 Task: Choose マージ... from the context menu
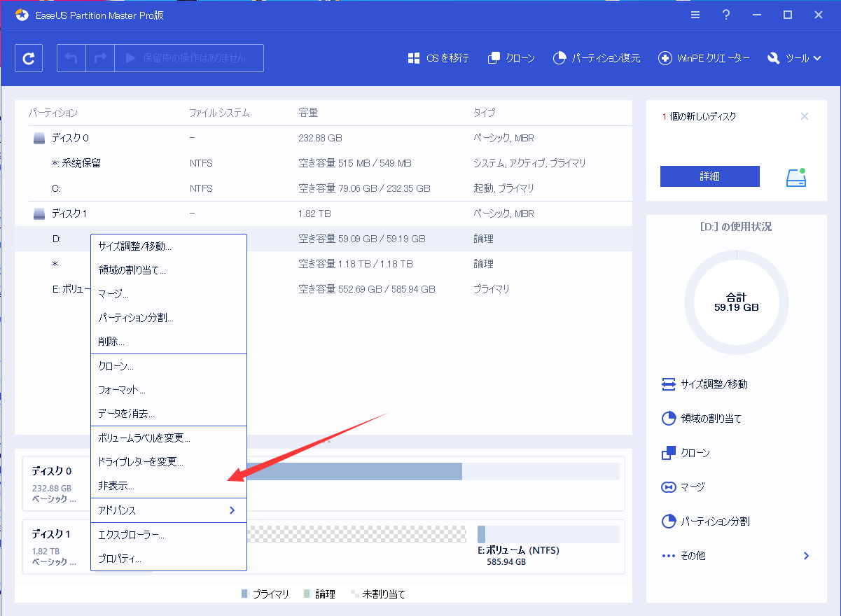coord(169,294)
